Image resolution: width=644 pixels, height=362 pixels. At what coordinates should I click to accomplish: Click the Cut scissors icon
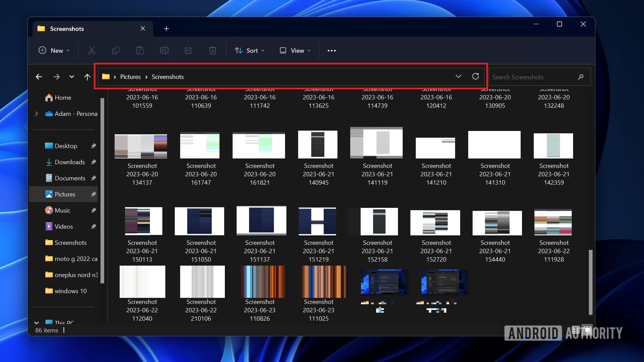coord(92,50)
